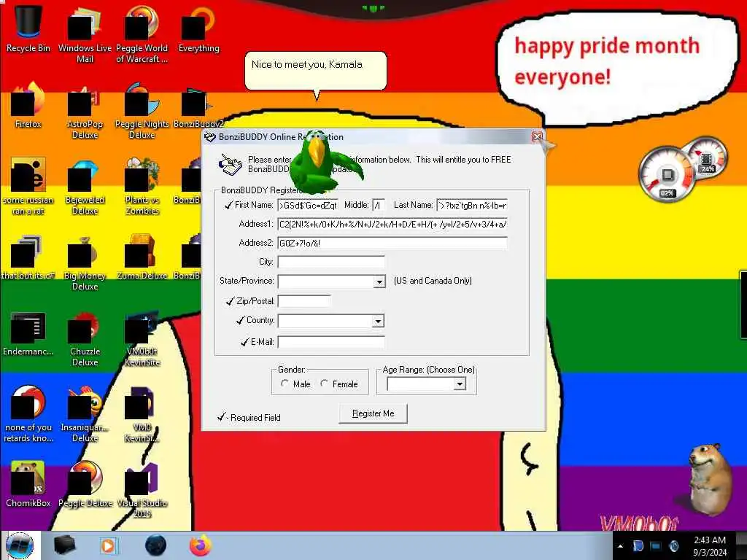The width and height of the screenshot is (747, 560).
Task: Show hidden system tray icons
Action: pos(620,546)
